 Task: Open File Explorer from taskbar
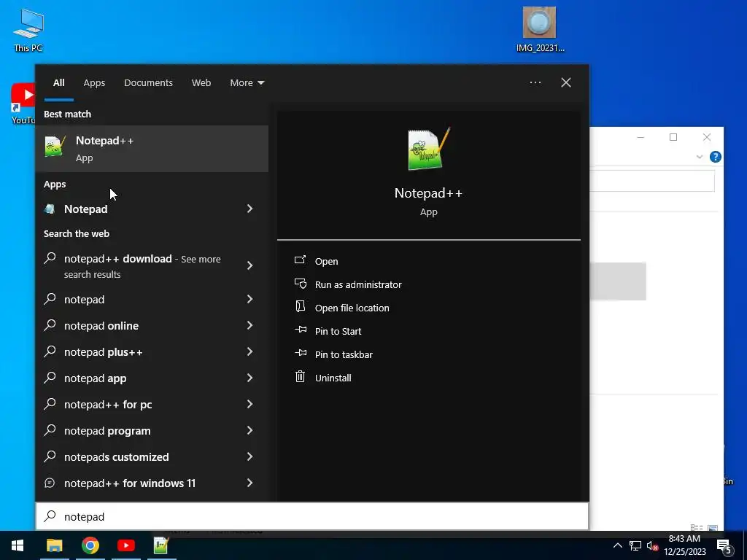(x=54, y=545)
